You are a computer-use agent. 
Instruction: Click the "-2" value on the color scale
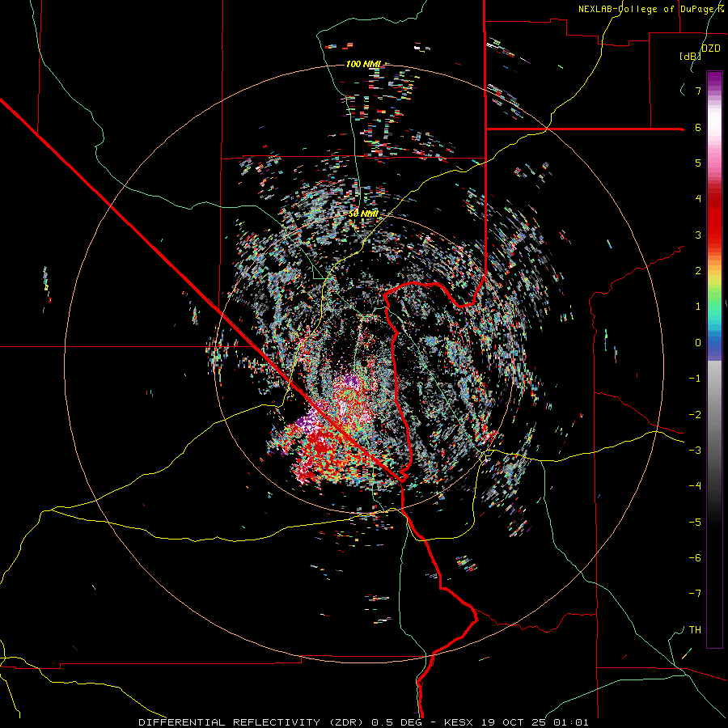(695, 415)
